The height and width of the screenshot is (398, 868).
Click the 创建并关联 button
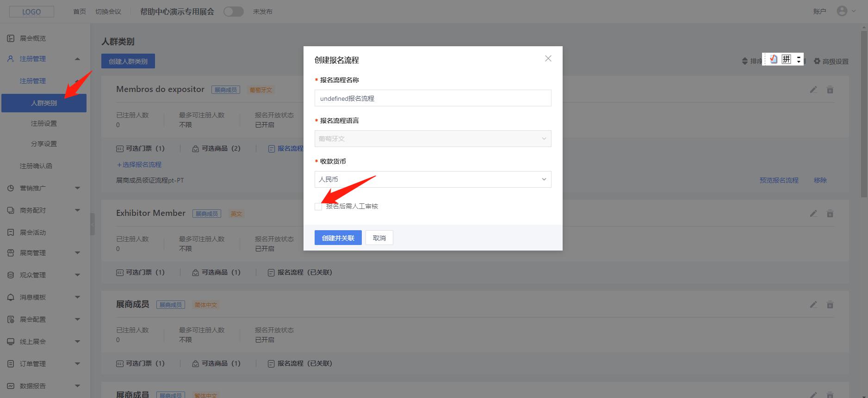pos(338,238)
